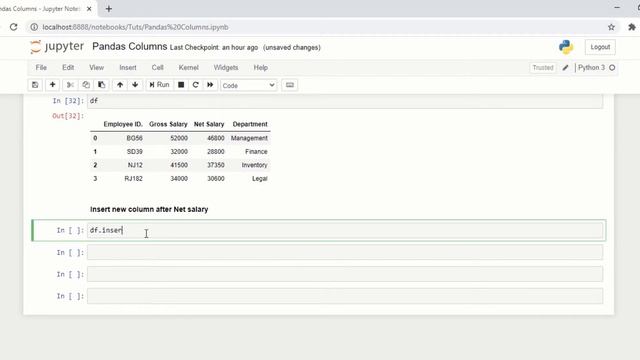Click the markdown heading Insert new column
The image size is (640, 360).
tap(149, 209)
